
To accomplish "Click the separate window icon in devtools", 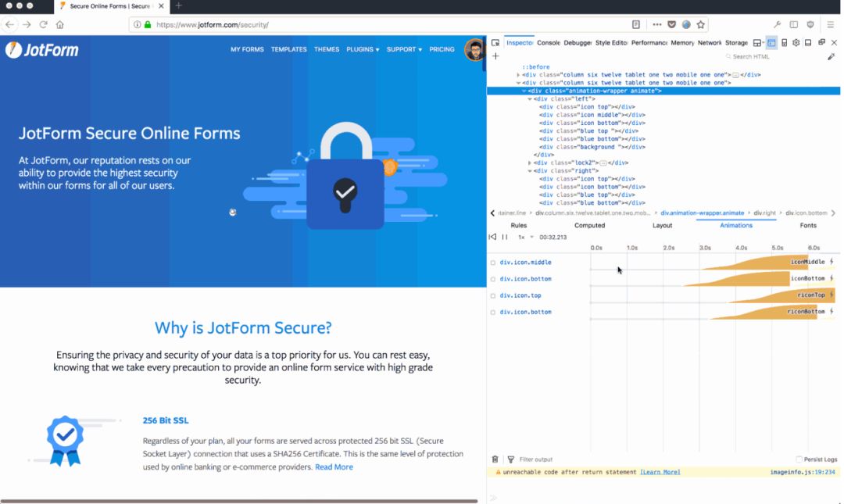I will (821, 42).
